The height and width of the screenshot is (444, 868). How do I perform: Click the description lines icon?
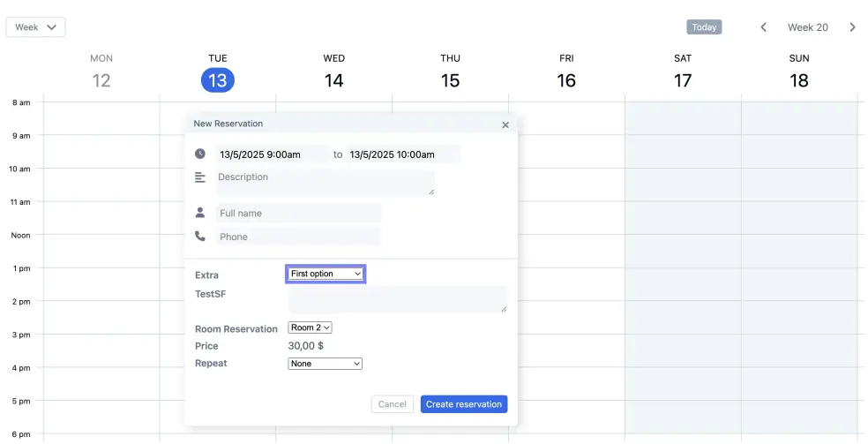click(x=200, y=177)
